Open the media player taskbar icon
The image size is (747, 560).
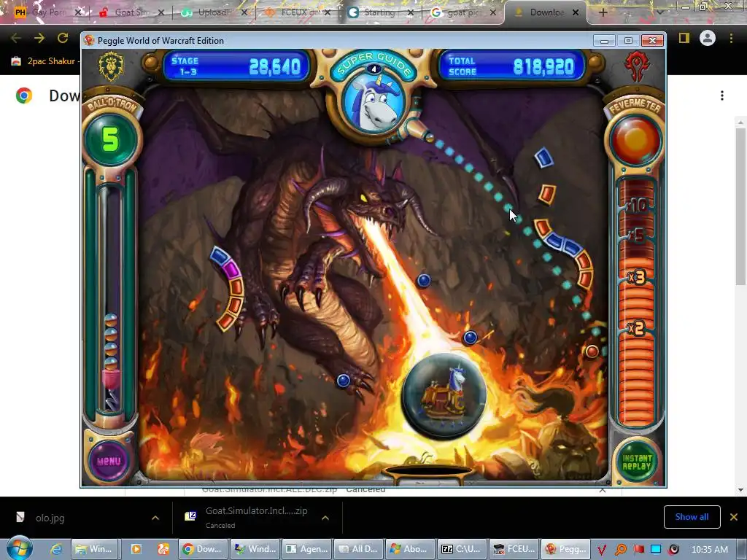pyautogui.click(x=136, y=549)
